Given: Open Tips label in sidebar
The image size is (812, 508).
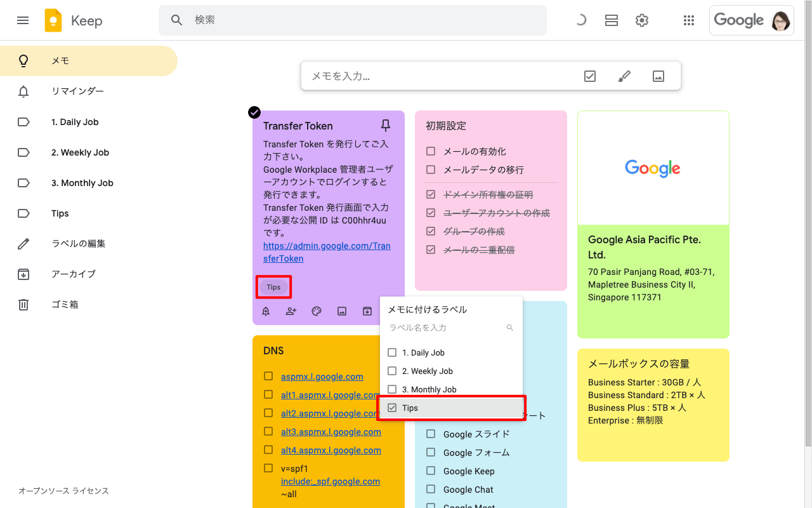Looking at the screenshot, I should (x=89, y=213).
